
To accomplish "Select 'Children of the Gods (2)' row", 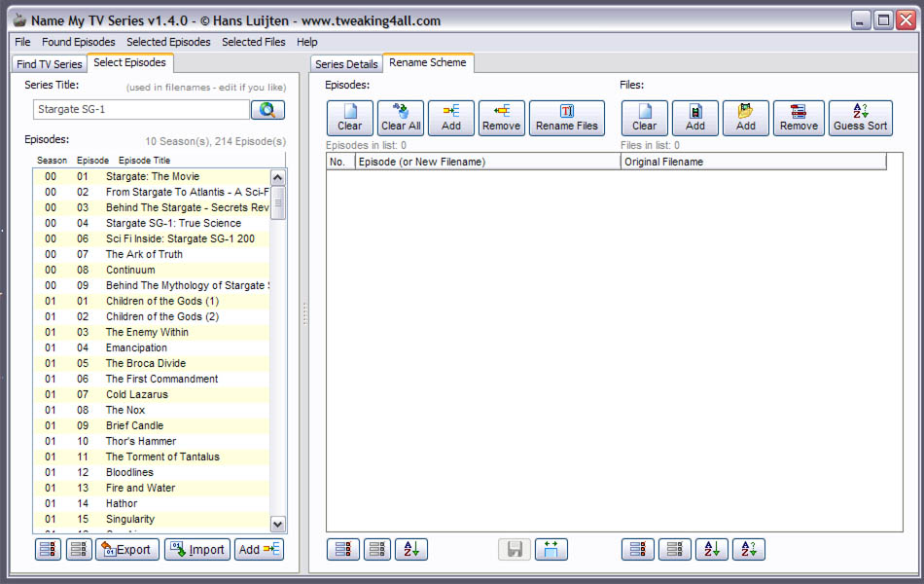I will (152, 316).
